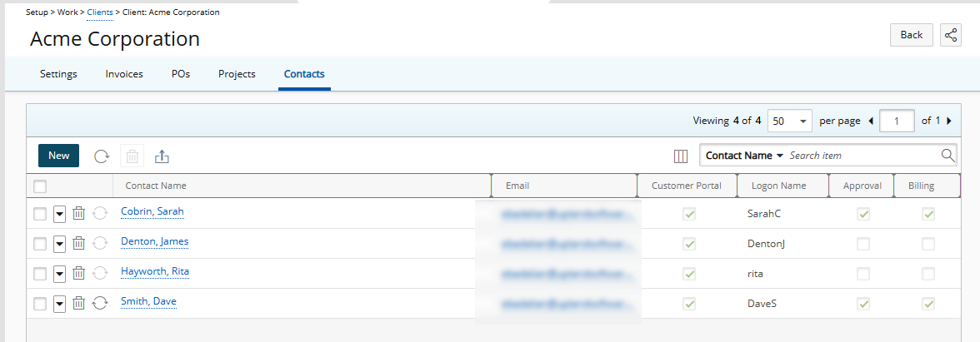Delete the Smith, Dave row
Image resolution: width=980 pixels, height=342 pixels.
(x=78, y=303)
